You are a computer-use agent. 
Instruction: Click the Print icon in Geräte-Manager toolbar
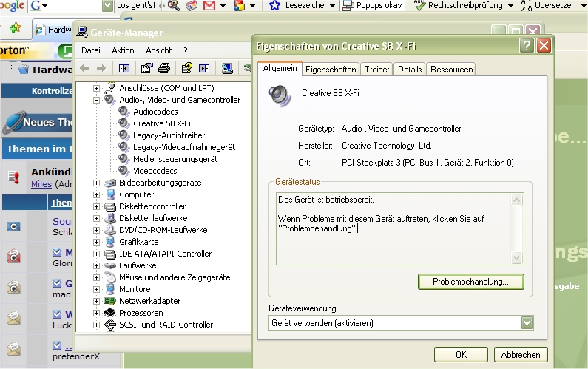click(x=164, y=68)
